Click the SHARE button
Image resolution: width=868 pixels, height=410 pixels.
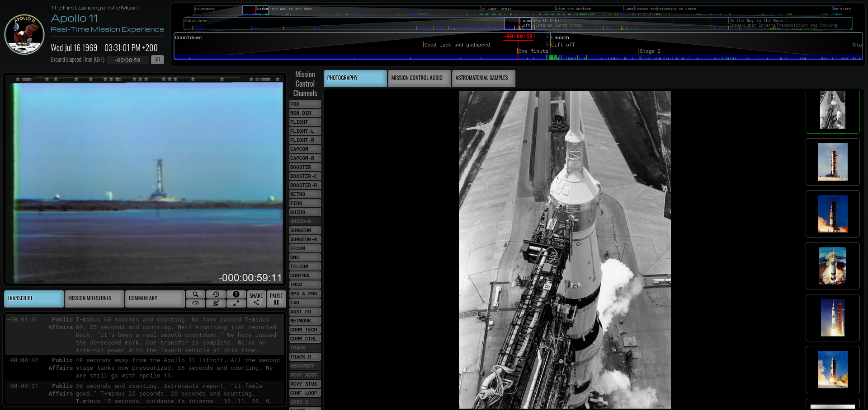click(x=256, y=298)
